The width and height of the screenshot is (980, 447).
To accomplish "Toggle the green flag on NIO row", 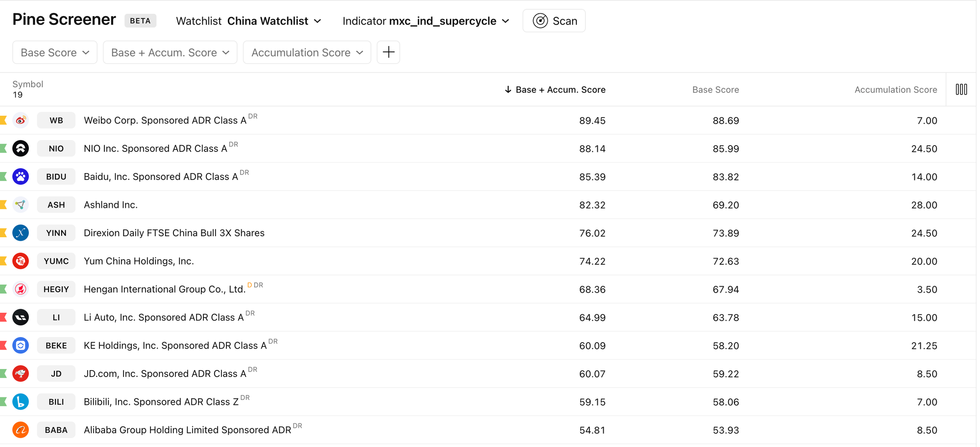I will tap(3, 149).
